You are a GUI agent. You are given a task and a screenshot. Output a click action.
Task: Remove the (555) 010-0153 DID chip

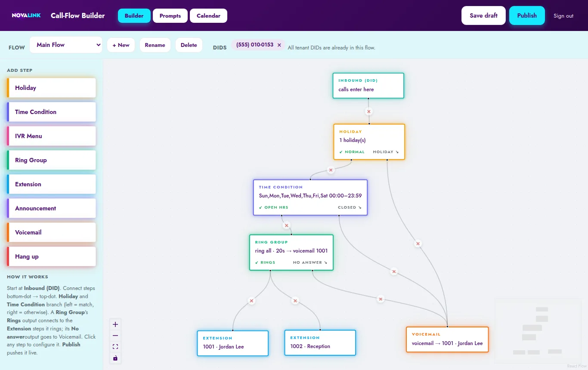click(x=279, y=45)
